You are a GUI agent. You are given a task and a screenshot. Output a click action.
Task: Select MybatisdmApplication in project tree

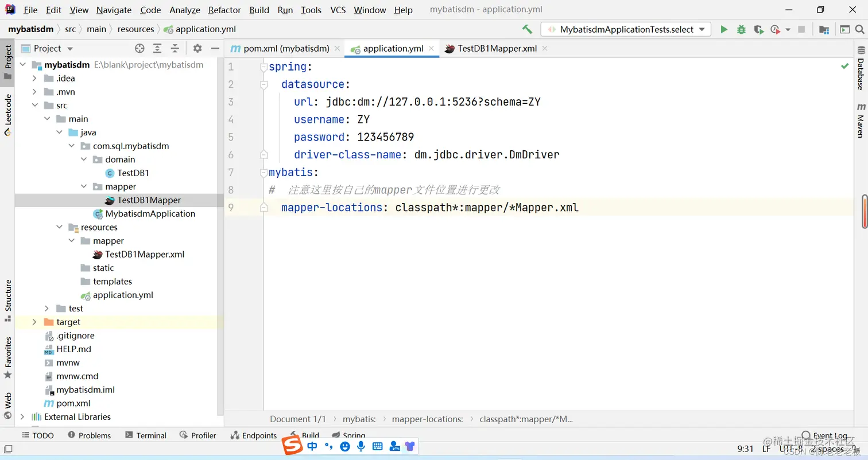point(144,214)
